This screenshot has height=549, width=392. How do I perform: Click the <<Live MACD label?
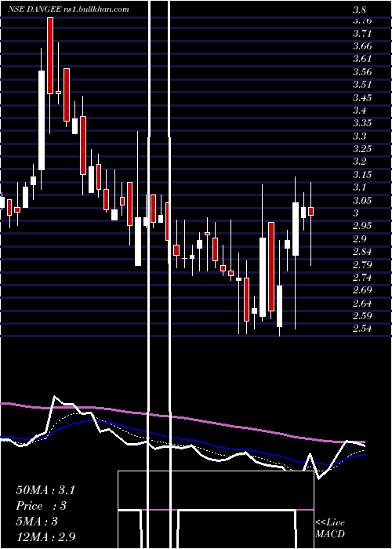pyautogui.click(x=330, y=529)
